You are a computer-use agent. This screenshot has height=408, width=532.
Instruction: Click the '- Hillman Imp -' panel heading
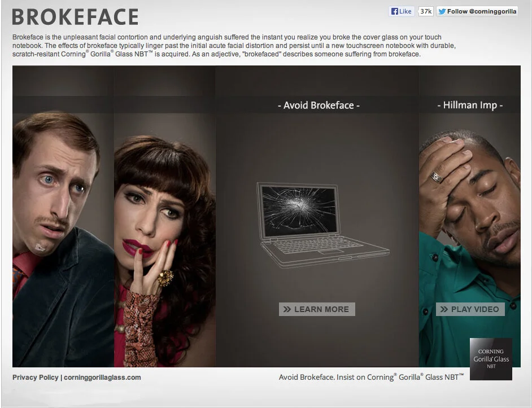470,105
